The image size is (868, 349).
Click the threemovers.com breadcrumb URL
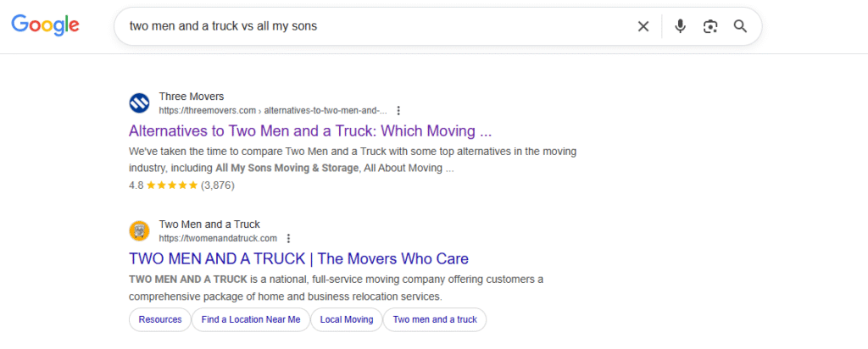point(272,110)
